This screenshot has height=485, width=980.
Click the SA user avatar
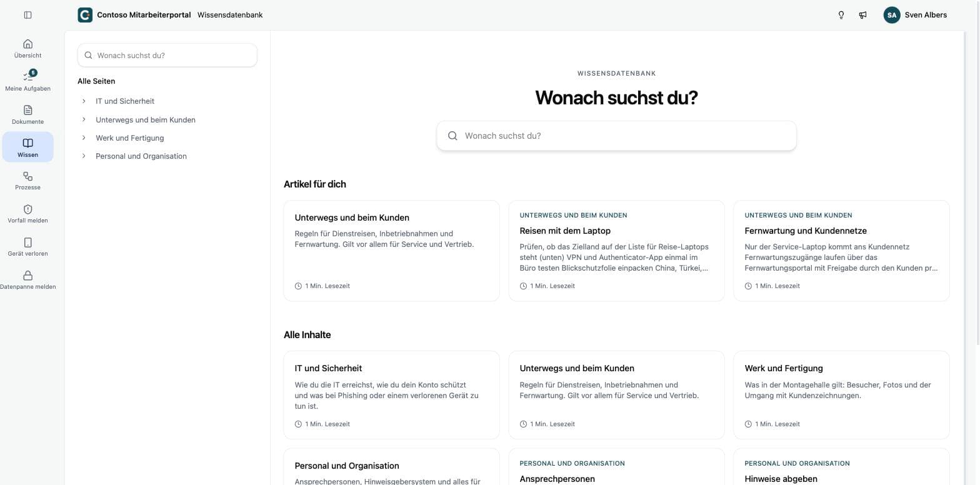[x=892, y=15]
